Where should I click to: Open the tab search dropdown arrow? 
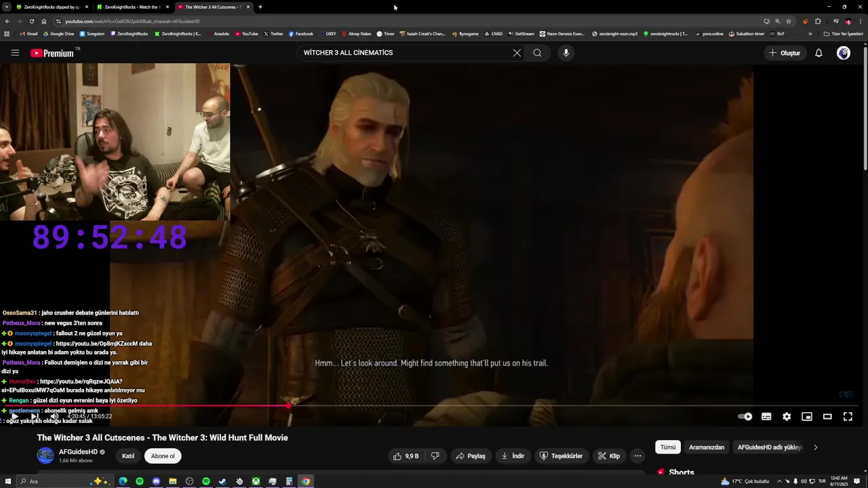(x=6, y=7)
